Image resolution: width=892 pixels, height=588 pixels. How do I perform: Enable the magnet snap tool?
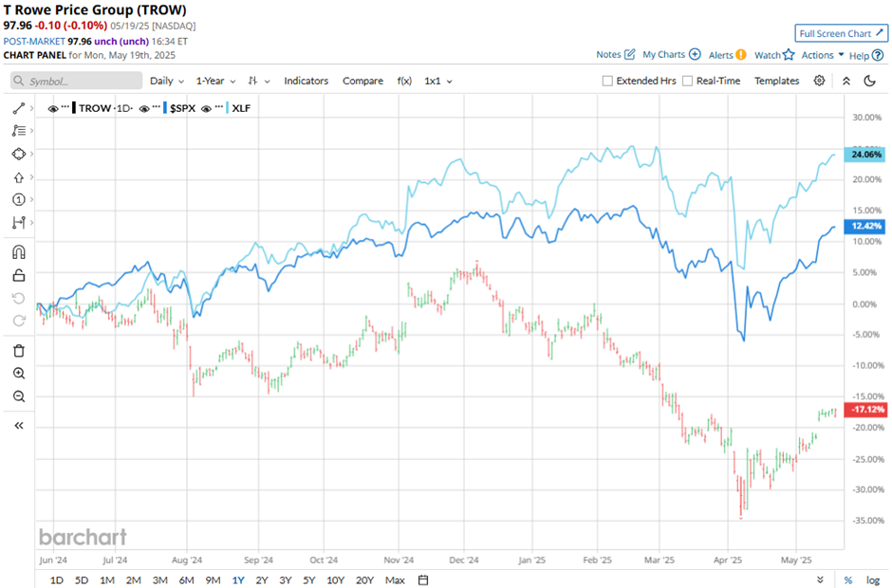coord(18,252)
